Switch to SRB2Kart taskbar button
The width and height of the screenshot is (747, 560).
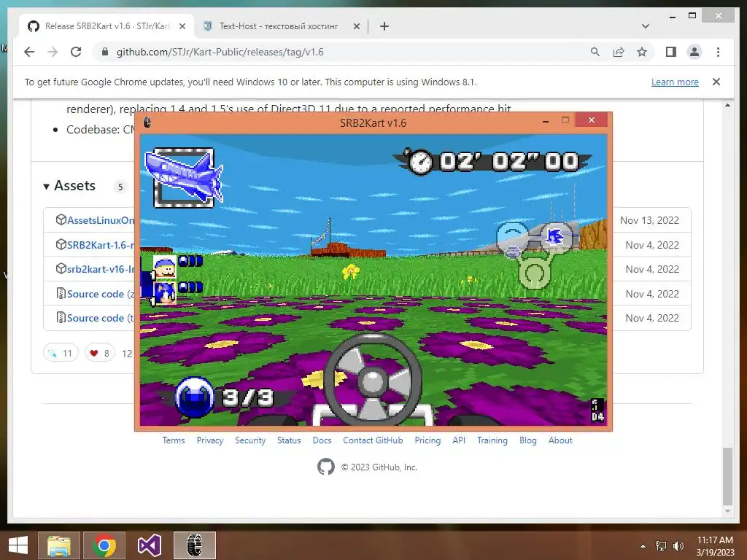click(194, 545)
